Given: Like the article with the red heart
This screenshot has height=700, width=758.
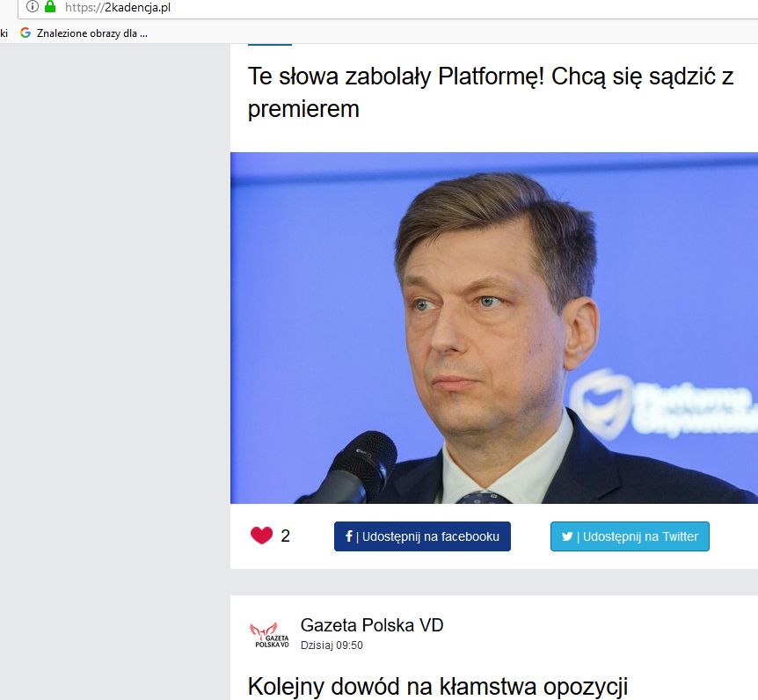Looking at the screenshot, I should (261, 536).
